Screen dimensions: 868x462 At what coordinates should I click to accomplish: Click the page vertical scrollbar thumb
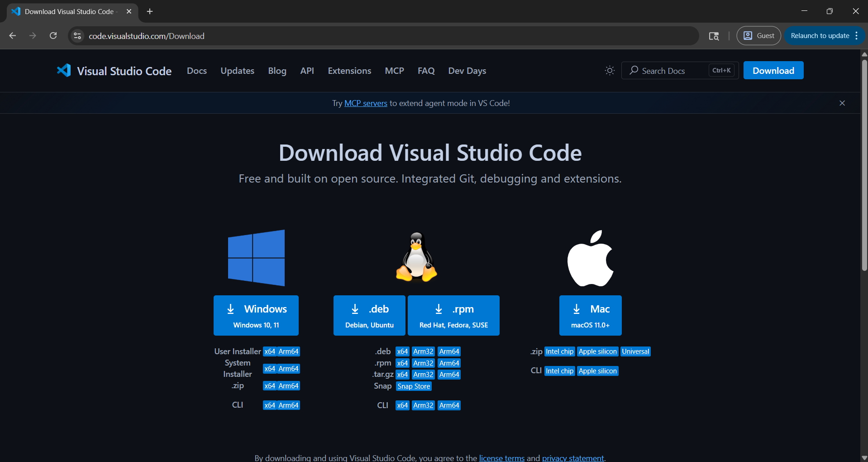864,163
